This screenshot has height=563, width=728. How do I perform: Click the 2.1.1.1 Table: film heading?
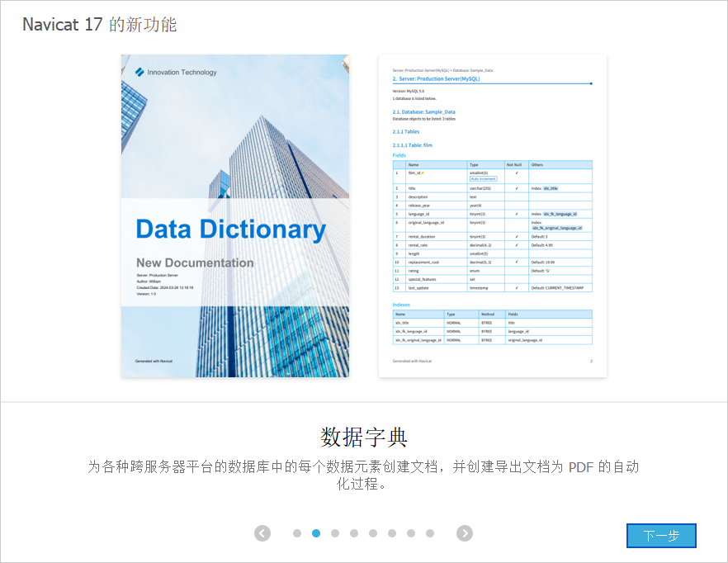pos(413,145)
